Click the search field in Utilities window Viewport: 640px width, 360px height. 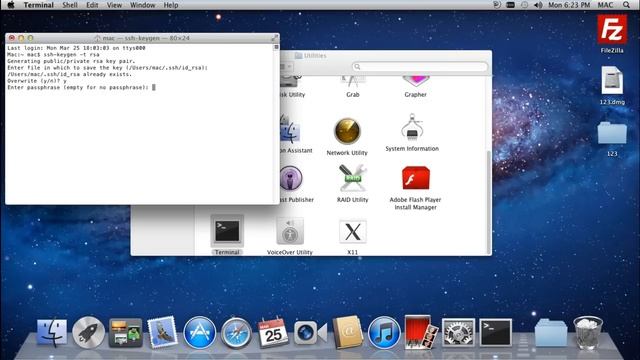(x=420, y=66)
